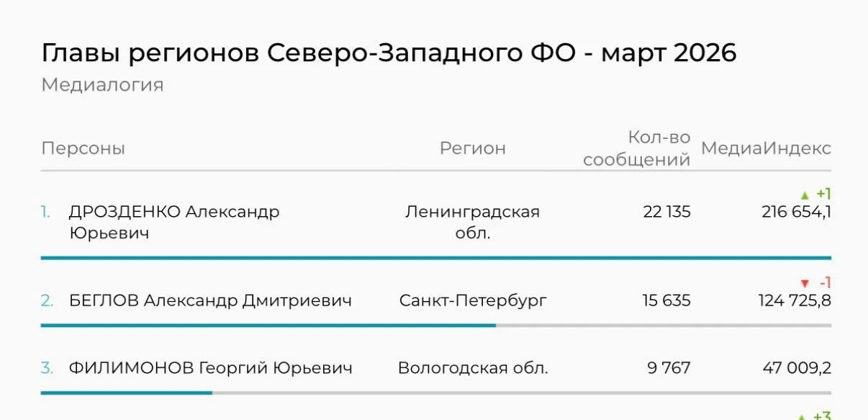Click Филимонов's short blue index bar
868x420 pixels.
coord(126,393)
